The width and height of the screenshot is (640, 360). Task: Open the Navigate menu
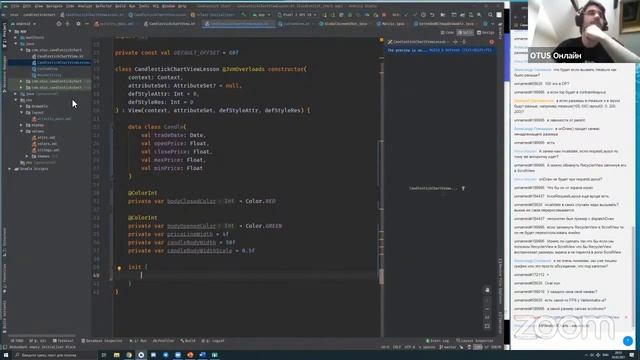54,6
